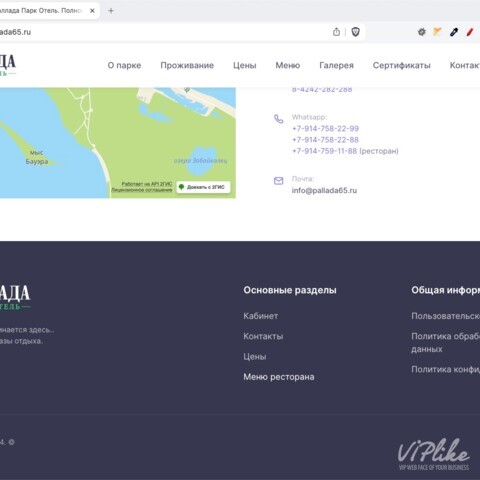Screen dimensions: 480x480
Task: Click the red pencil extension icon
Action: pyautogui.click(x=470, y=32)
